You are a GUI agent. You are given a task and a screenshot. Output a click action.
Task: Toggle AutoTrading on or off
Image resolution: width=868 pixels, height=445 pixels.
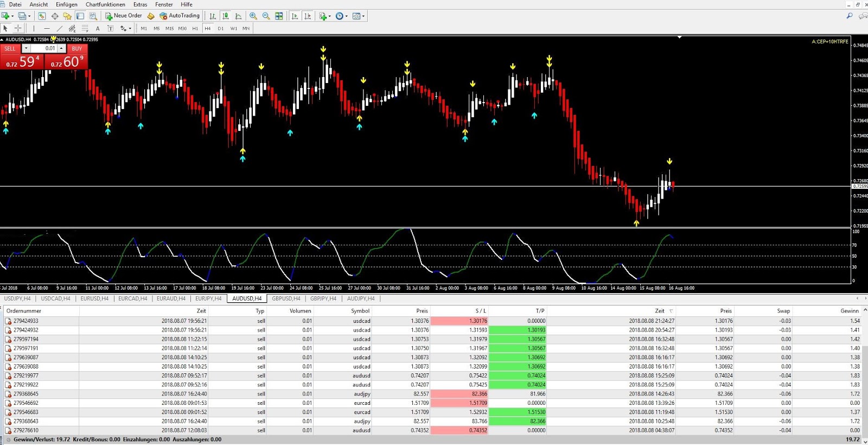point(180,16)
